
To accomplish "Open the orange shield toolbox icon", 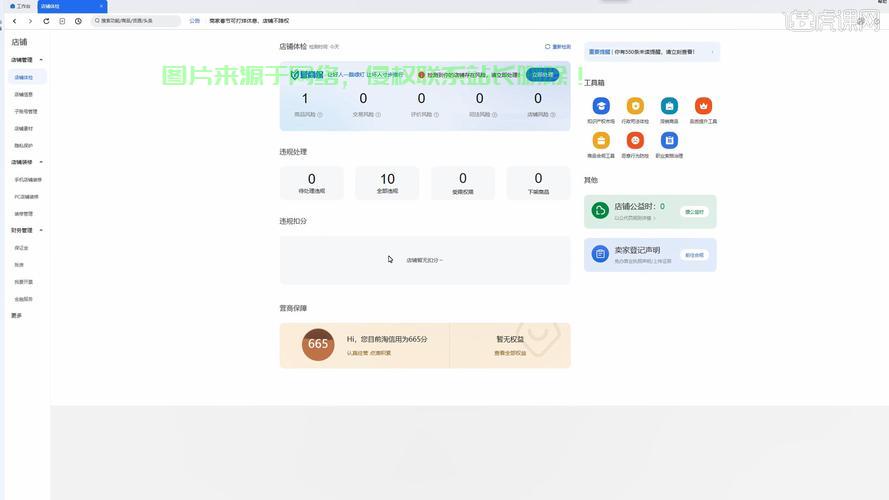I will 635,106.
